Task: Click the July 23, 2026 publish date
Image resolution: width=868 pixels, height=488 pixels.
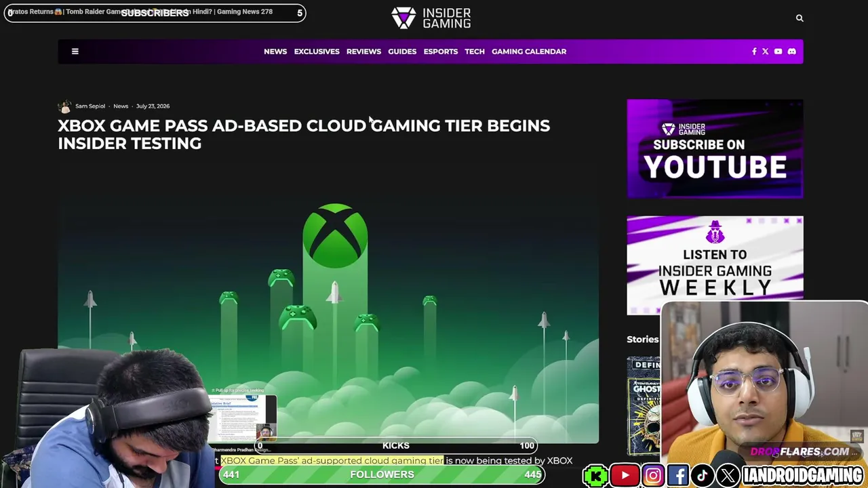Action: pyautogui.click(x=153, y=106)
